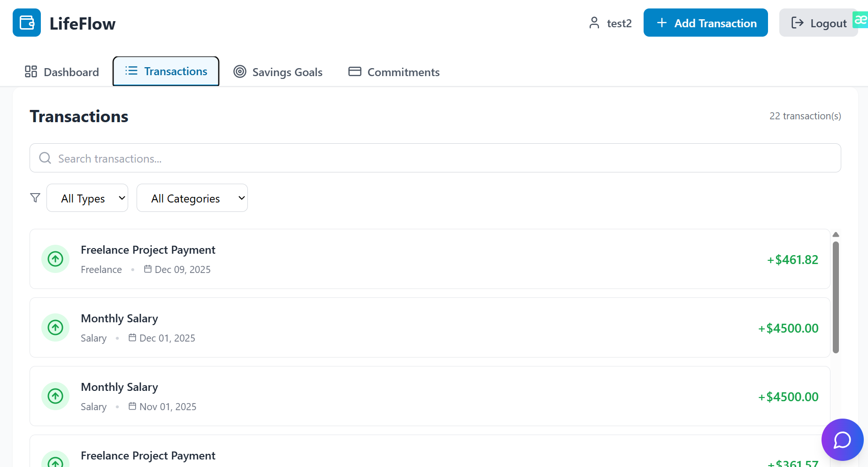The image size is (868, 467).
Task: Click the Monthly Salary title dated Nov 01
Action: tap(119, 387)
